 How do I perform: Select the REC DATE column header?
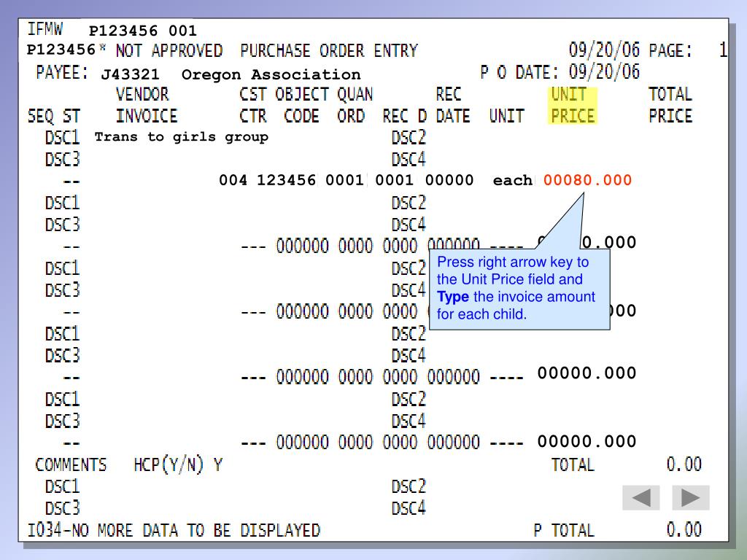(452, 105)
